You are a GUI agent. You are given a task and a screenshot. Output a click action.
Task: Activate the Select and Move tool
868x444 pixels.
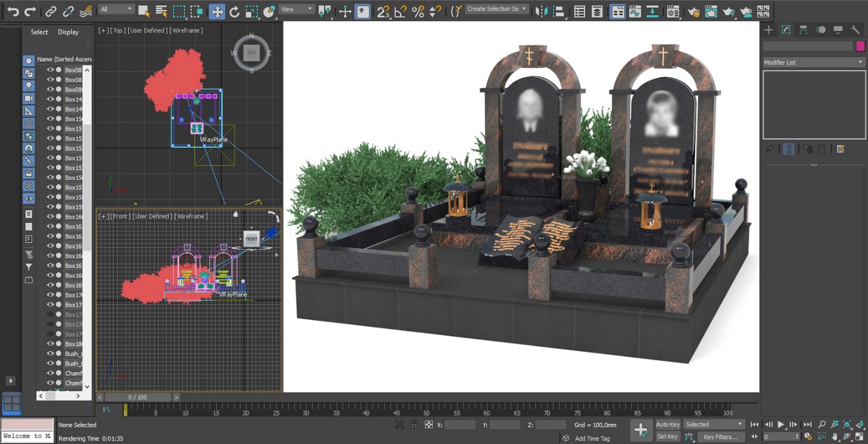coord(217,11)
